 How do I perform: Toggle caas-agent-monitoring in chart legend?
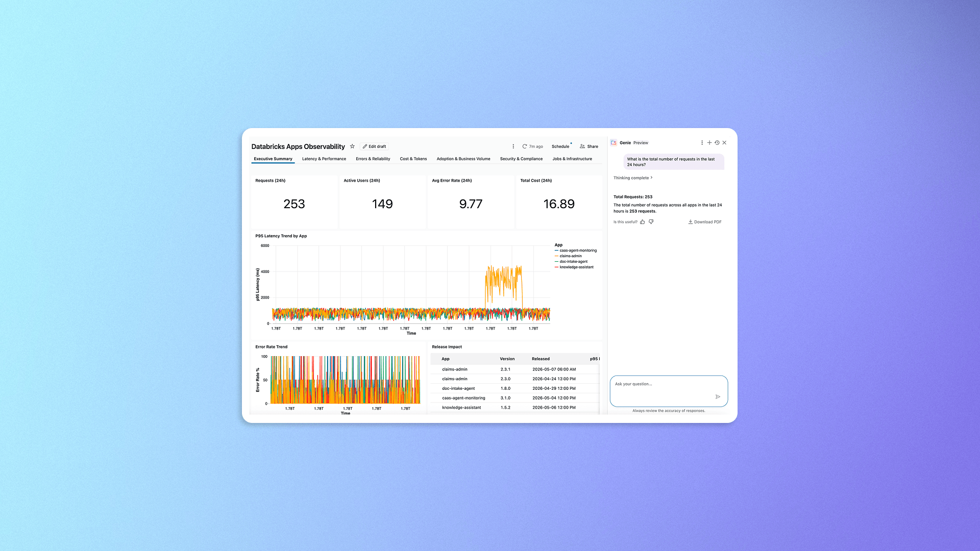(576, 251)
